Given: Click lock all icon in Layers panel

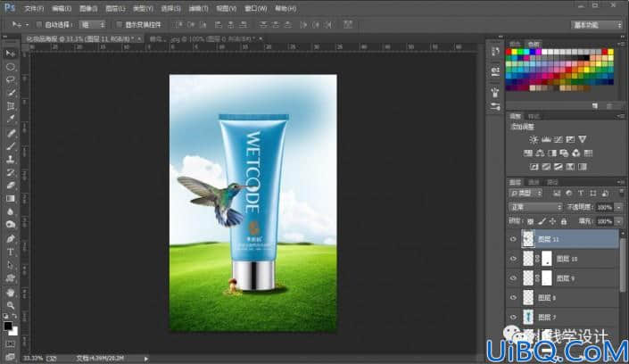Looking at the screenshot, I should [564, 221].
